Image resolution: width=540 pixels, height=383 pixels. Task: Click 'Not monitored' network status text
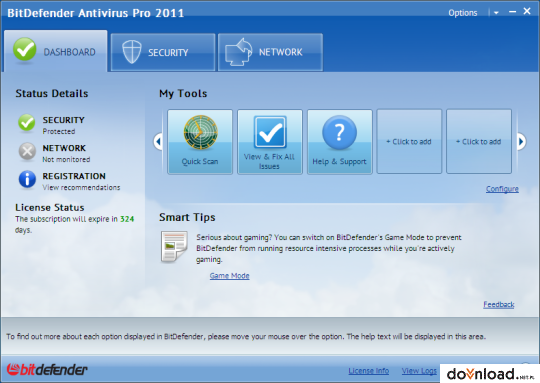(66, 159)
